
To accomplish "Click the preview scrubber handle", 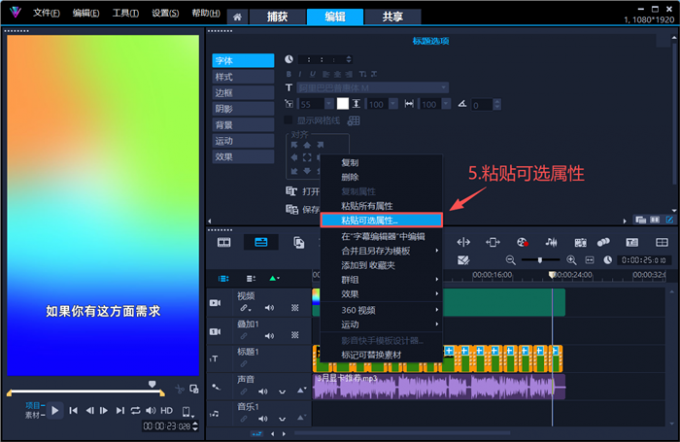I will [x=152, y=384].
